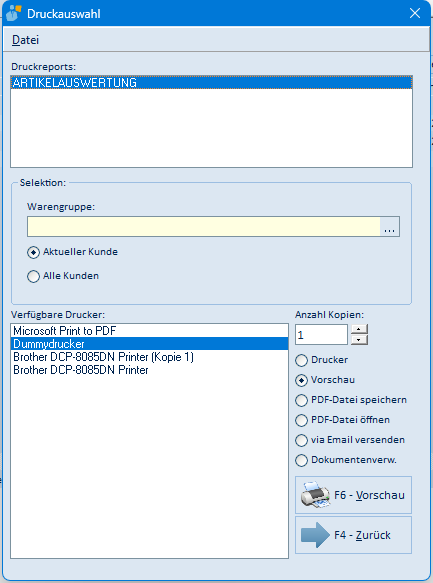This screenshot has height=583, width=433.
Task: Select PDF-Datei öffnen option
Action: 301,420
